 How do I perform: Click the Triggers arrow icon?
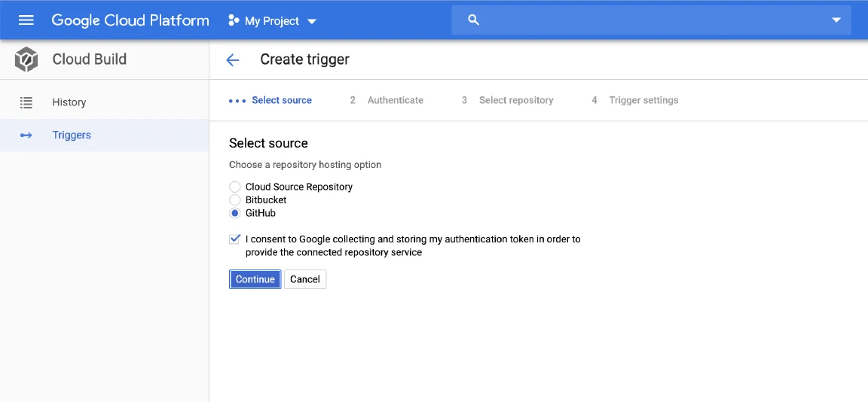click(26, 135)
